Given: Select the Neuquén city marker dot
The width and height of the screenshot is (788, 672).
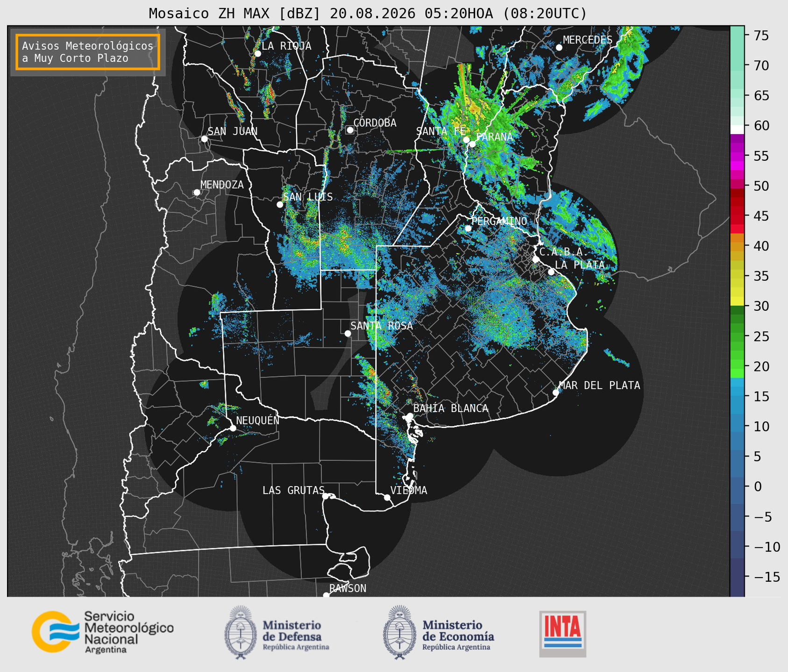Looking at the screenshot, I should (233, 428).
